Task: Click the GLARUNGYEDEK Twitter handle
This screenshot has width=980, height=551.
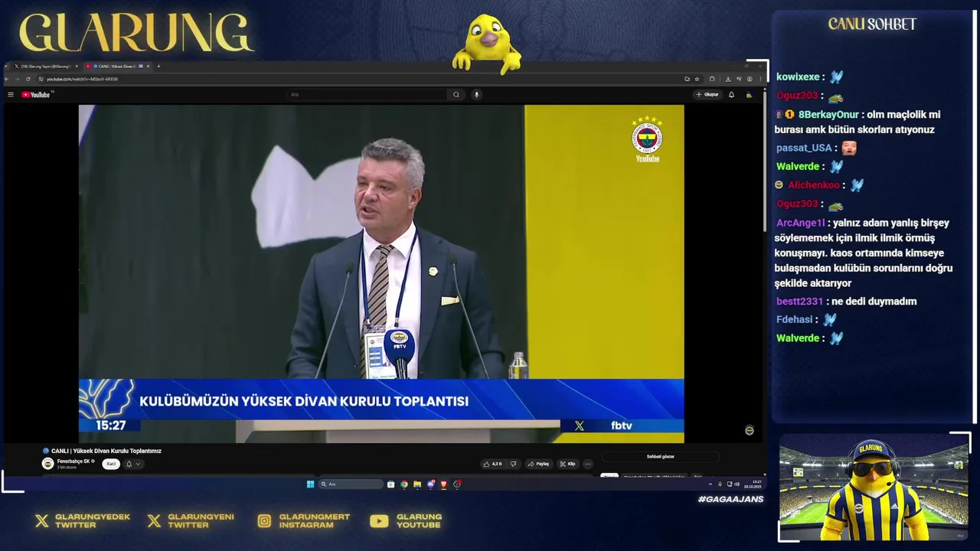Action: (x=93, y=521)
